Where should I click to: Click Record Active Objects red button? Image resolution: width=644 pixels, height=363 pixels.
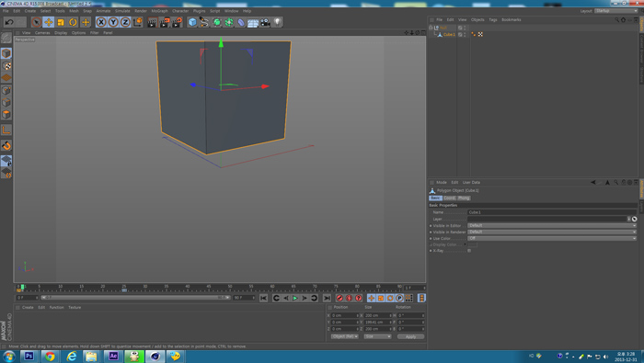pos(339,298)
